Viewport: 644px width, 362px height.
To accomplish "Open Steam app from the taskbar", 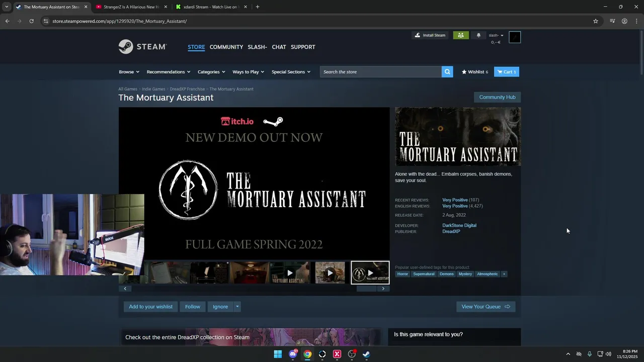I will (367, 354).
